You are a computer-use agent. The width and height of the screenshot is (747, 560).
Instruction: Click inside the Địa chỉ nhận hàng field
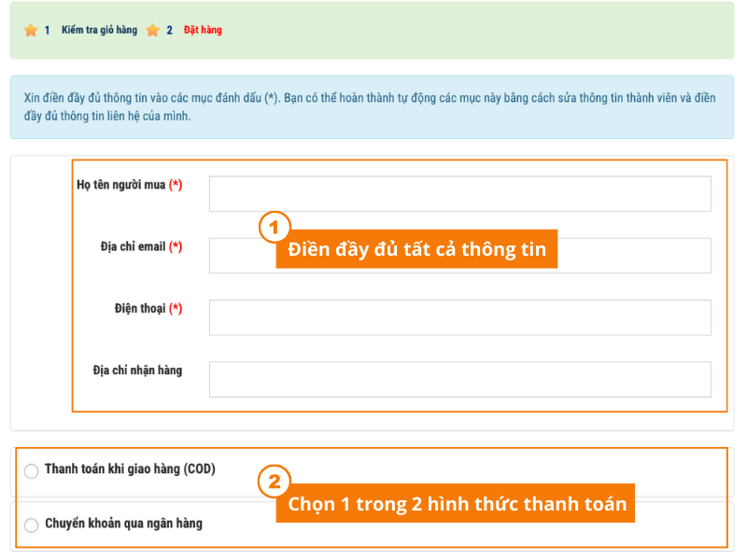coord(459,378)
